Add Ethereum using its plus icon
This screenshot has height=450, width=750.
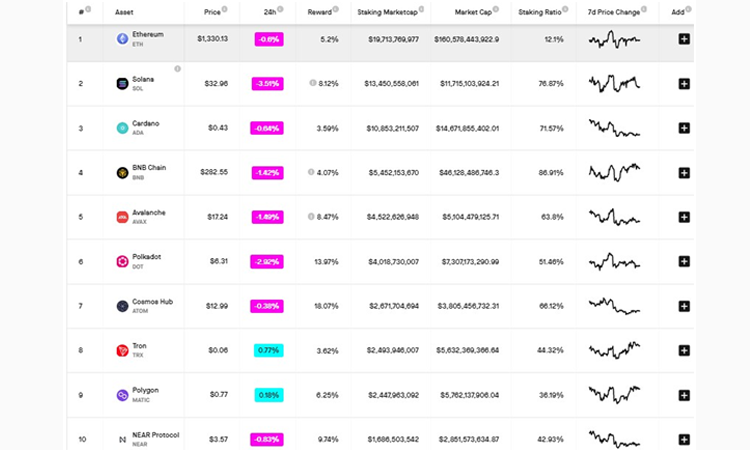[x=684, y=39]
